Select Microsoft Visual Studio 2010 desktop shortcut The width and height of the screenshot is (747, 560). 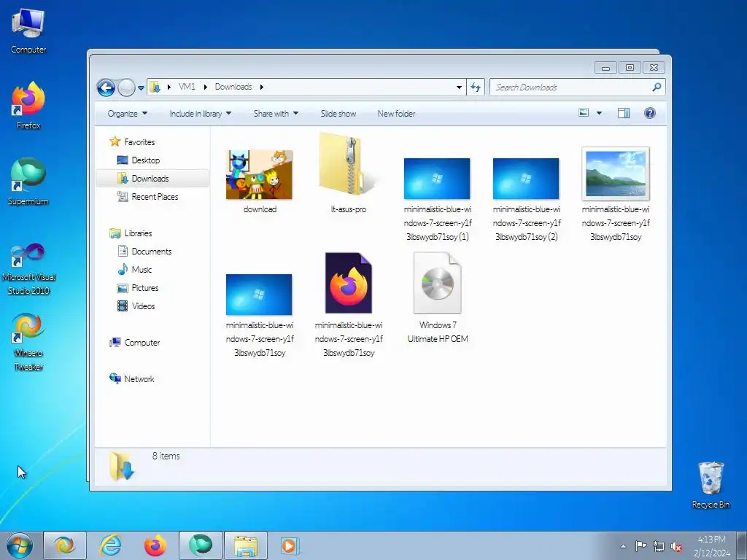coord(28,269)
